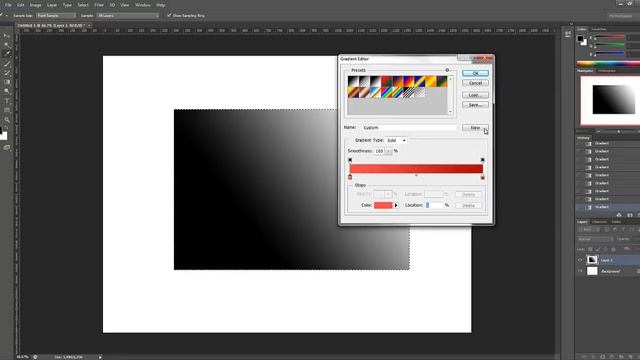
Task: Choose the Transparent Stripes gradient preset
Action: pos(409,92)
